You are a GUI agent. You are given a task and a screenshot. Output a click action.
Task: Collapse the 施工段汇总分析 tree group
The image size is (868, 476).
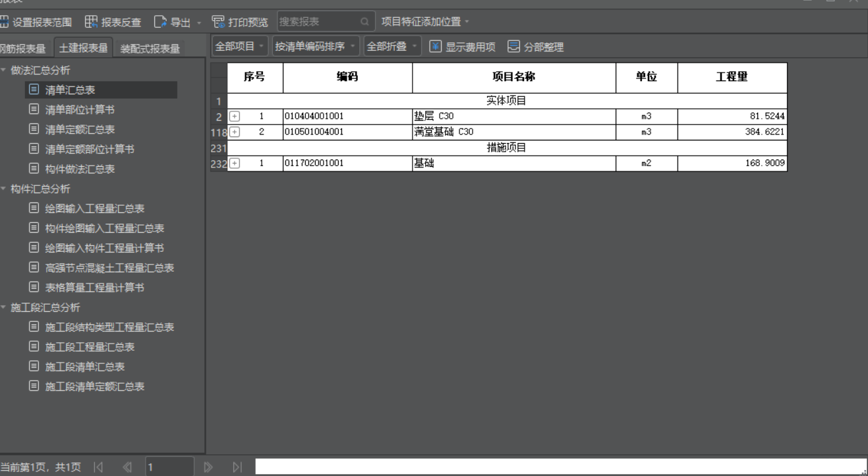coord(3,308)
